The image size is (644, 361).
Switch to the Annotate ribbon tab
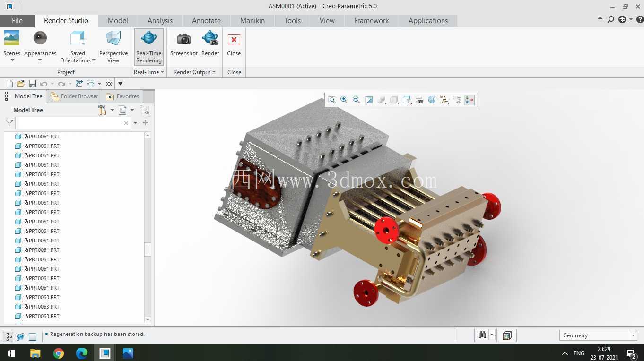(x=206, y=21)
